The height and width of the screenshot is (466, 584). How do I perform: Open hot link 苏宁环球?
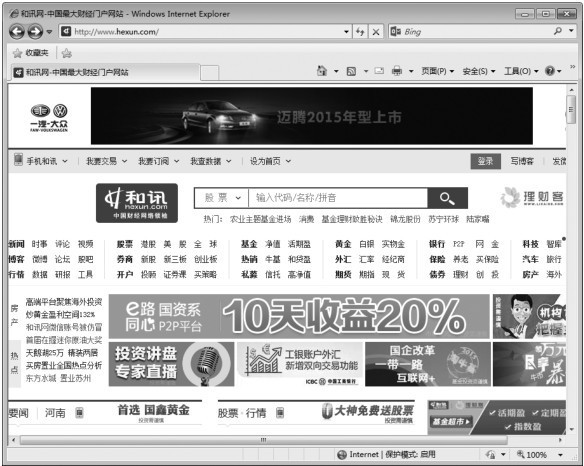point(443,219)
